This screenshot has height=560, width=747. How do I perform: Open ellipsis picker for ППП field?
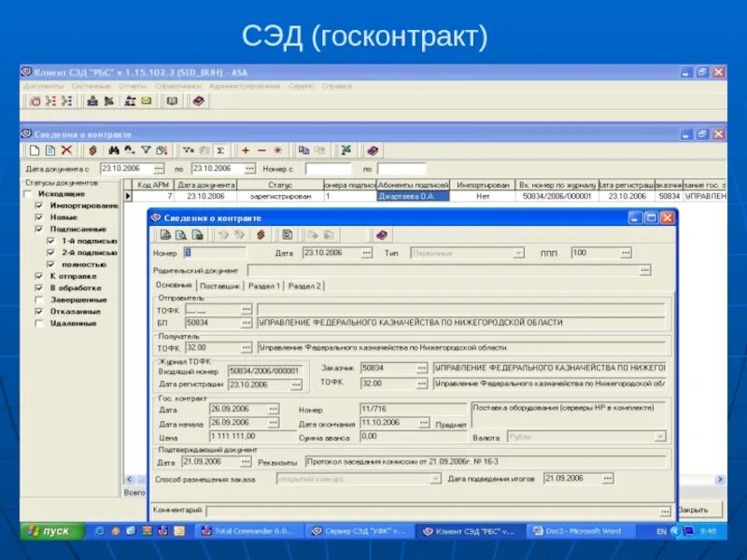pos(626,253)
